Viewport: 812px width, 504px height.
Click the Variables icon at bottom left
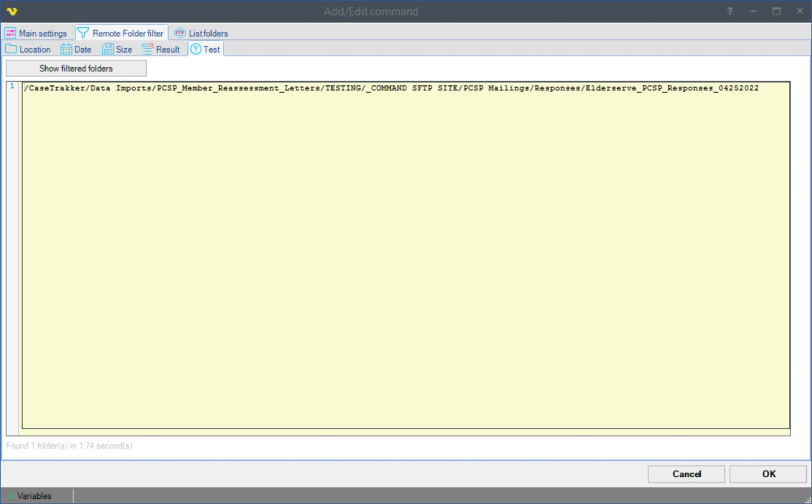(x=10, y=496)
